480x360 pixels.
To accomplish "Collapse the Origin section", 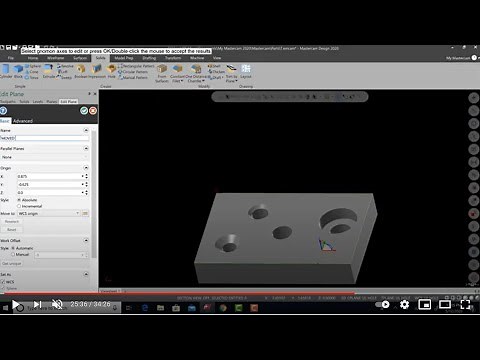I will tap(86, 168).
